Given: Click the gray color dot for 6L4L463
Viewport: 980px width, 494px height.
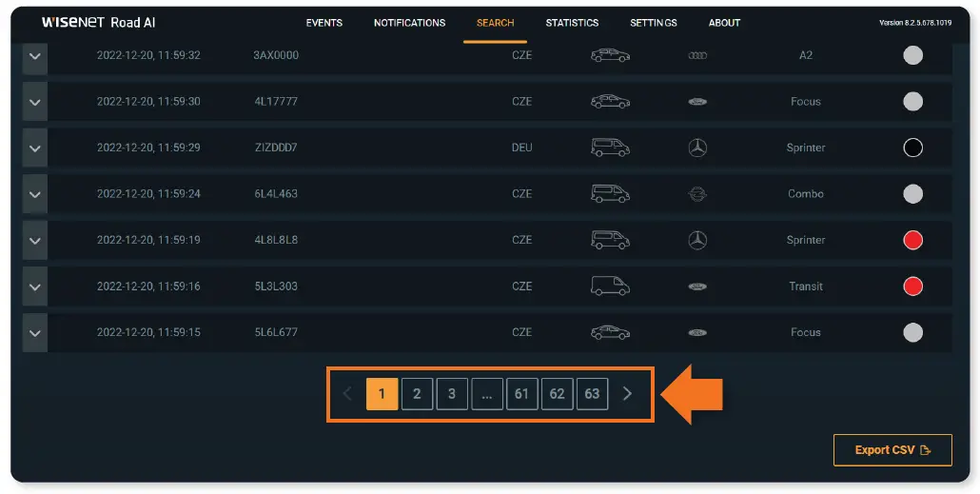Looking at the screenshot, I should tap(913, 194).
